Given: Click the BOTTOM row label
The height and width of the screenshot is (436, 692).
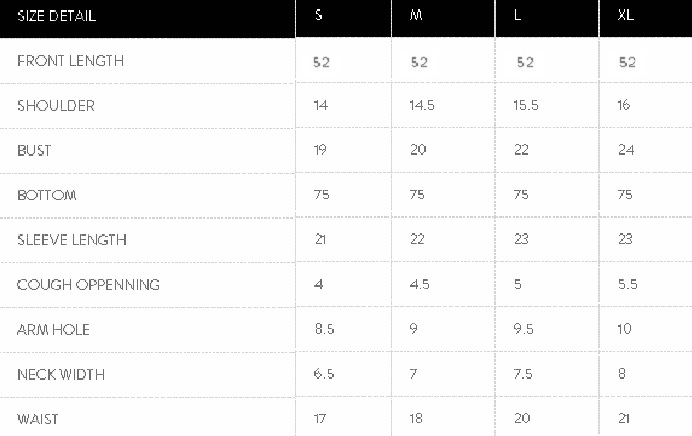Looking at the screenshot, I should tap(47, 195).
